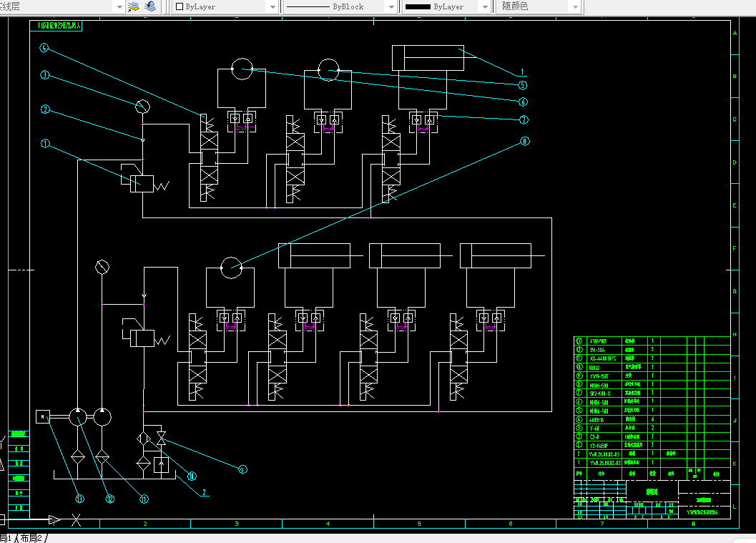Select balloon number 11 at the bottom

coord(144,499)
